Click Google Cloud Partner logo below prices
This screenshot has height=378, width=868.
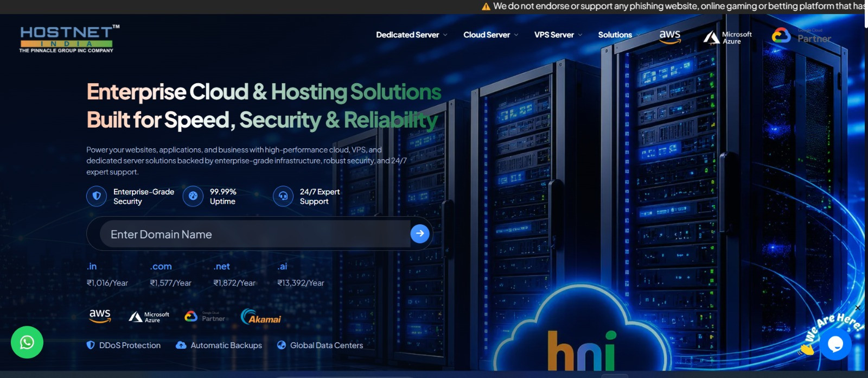pos(205,316)
